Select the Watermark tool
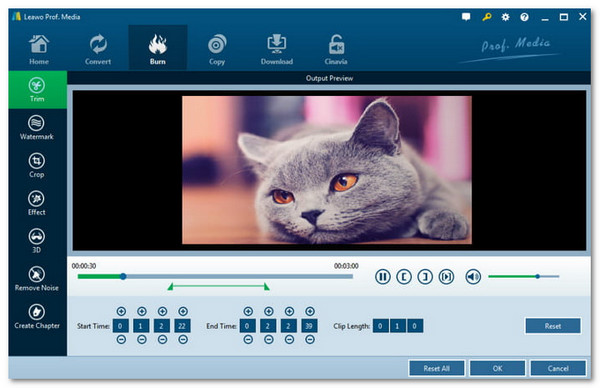Image resolution: width=600 pixels, height=388 pixels. pyautogui.click(x=37, y=128)
